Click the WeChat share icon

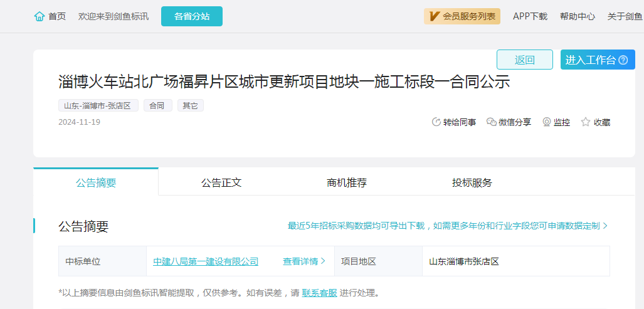[491, 122]
